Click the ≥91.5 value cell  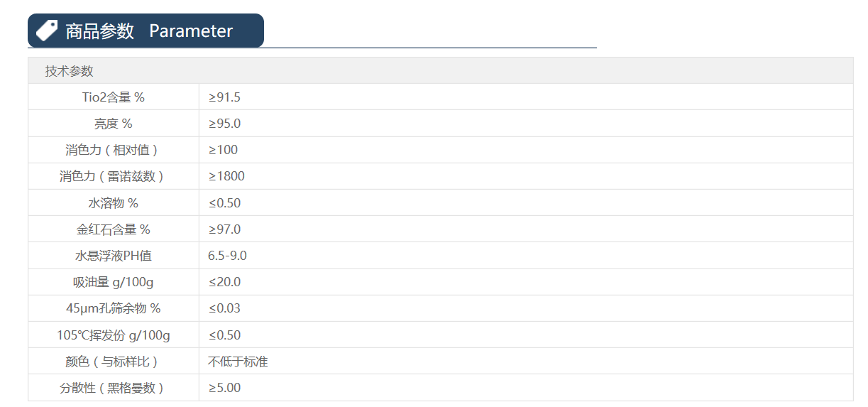[x=224, y=97]
